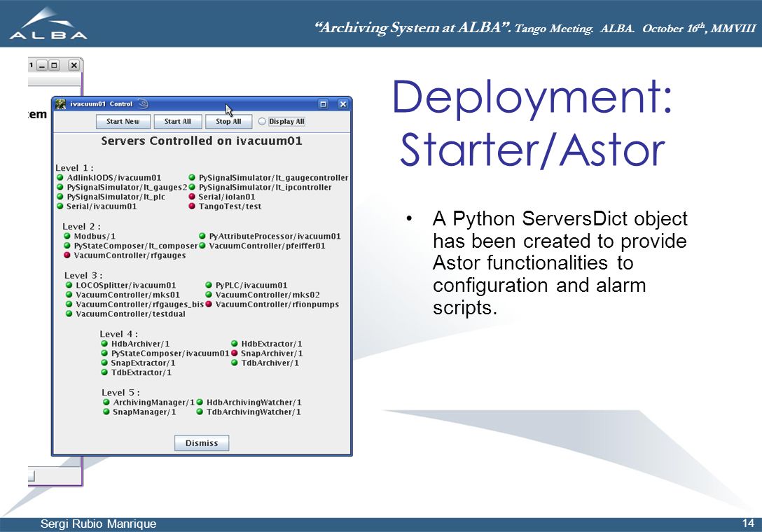Screen dimensions: 762x532
Task: Click the status dot of VacuumController/rfgauges_bis
Action: [69, 304]
